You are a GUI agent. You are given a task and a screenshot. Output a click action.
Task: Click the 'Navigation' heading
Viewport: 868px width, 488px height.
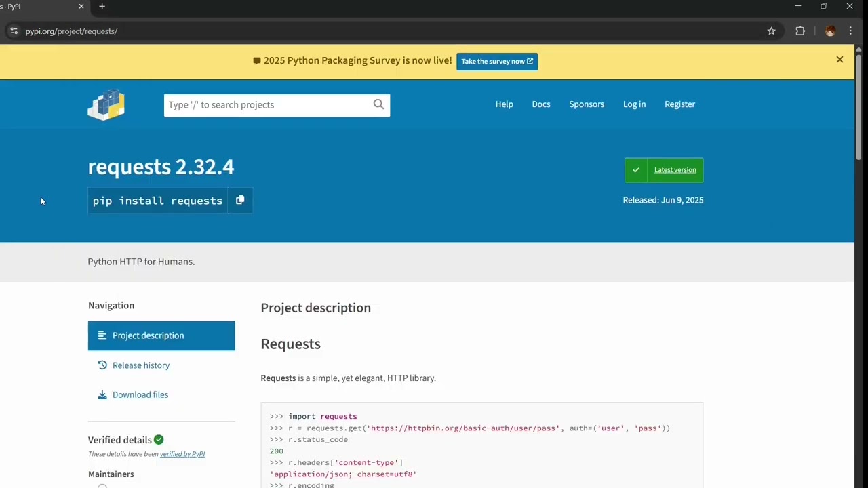(x=111, y=306)
